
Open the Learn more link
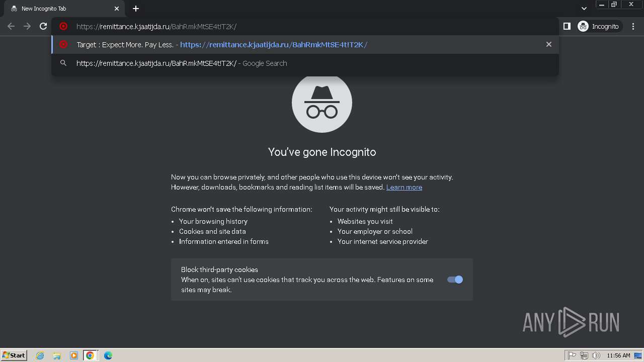pyautogui.click(x=404, y=187)
